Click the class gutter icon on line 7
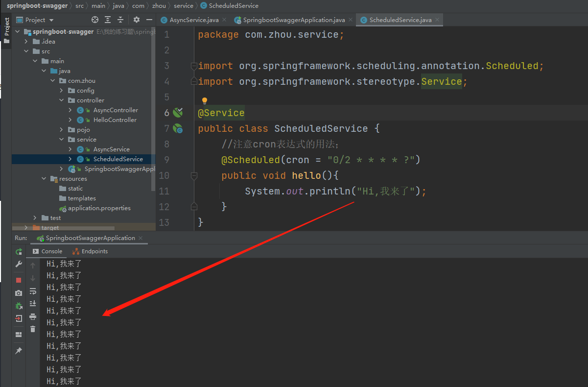Screen dimensions: 588x387 coord(178,128)
